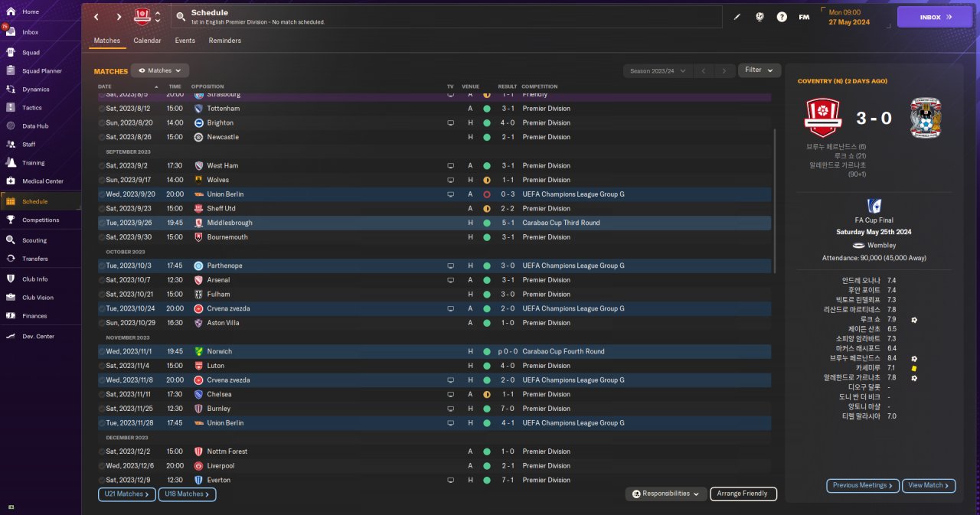Toggle the selection circle on Chelsea row

click(102, 394)
